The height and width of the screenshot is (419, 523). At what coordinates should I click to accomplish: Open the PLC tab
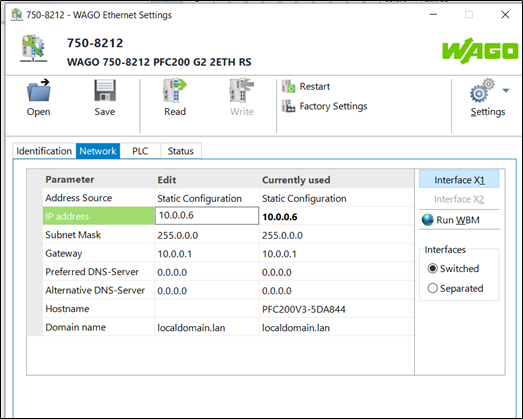pyautogui.click(x=140, y=151)
